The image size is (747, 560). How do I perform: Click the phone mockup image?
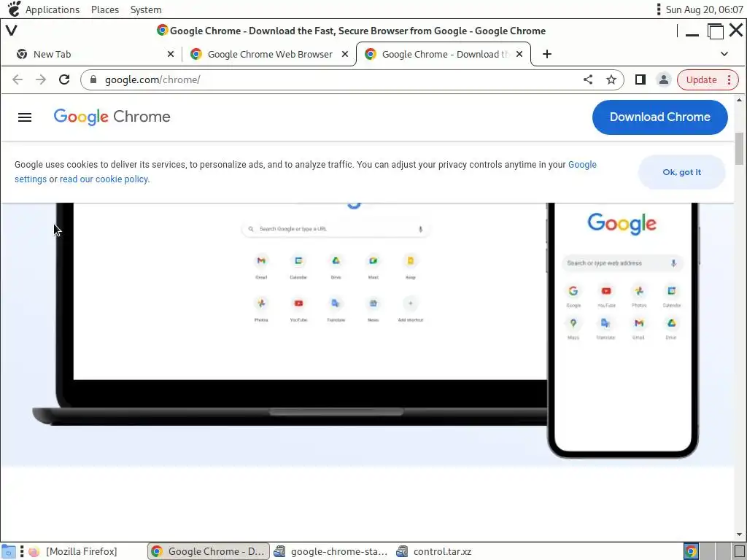[x=623, y=330]
